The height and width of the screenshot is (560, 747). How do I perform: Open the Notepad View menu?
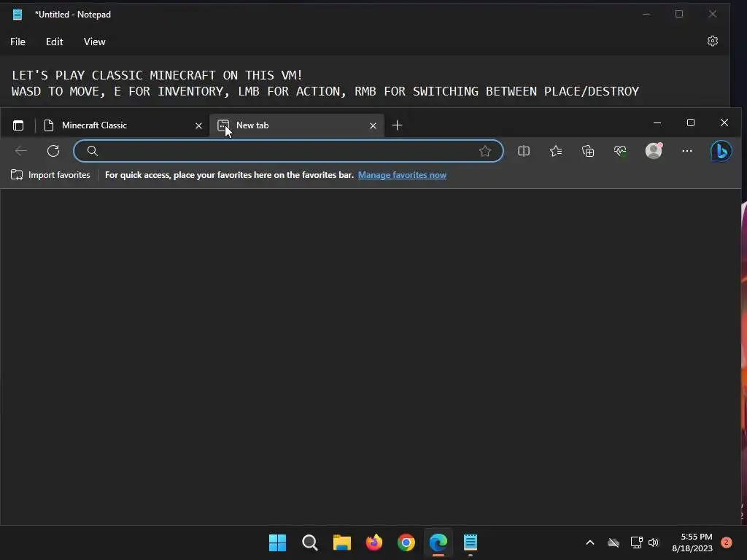(x=94, y=42)
